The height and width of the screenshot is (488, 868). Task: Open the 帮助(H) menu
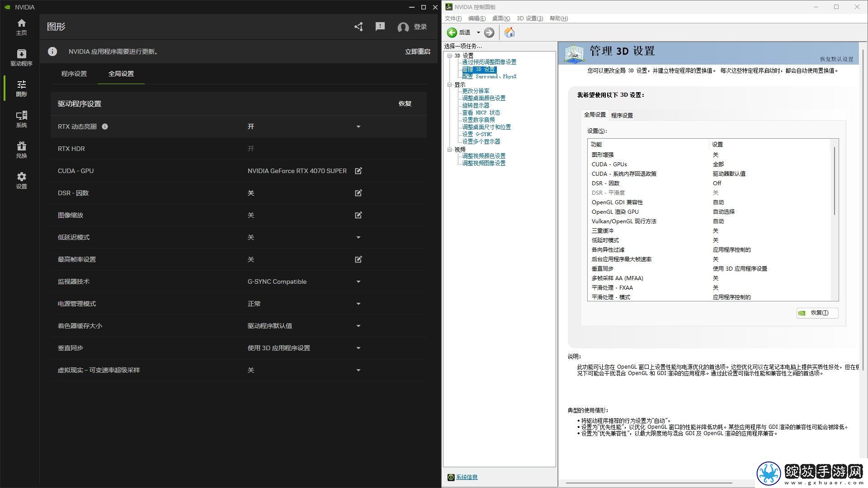tap(559, 19)
